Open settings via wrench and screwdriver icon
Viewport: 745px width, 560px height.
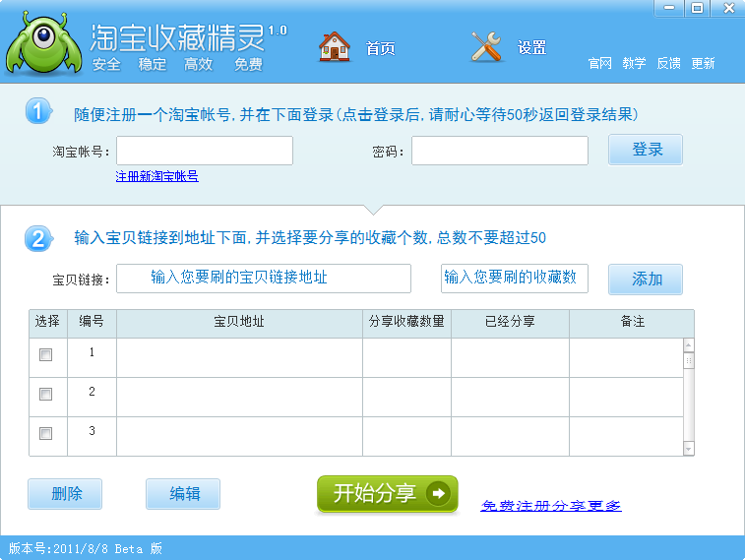tap(486, 46)
